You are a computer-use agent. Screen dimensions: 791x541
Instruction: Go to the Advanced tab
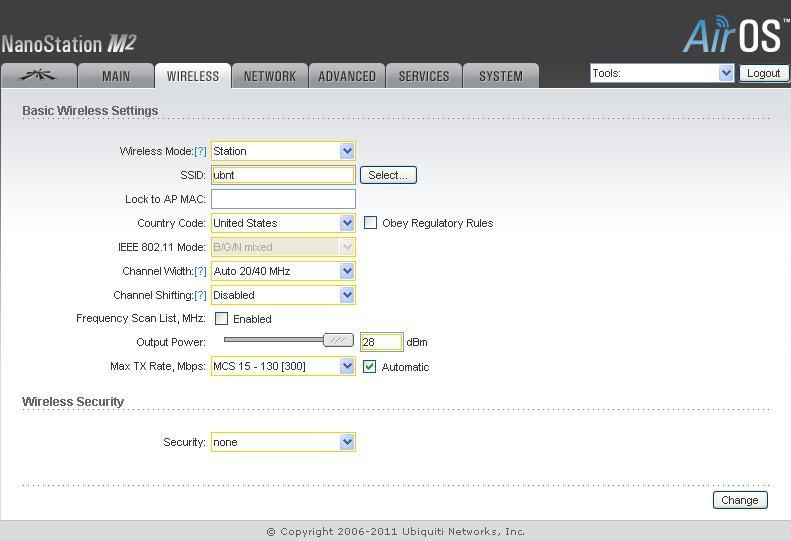(347, 76)
